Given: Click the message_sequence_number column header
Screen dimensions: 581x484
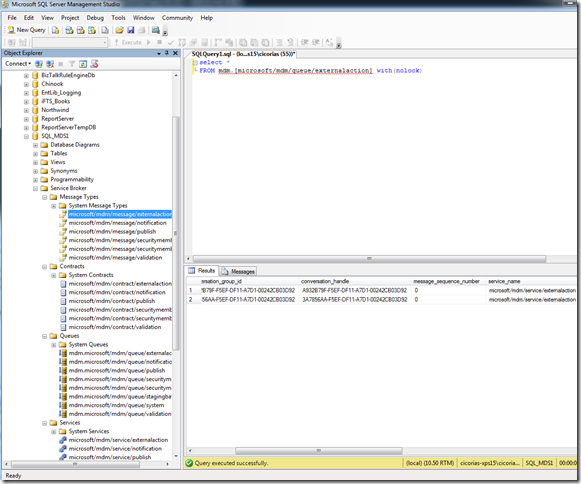Looking at the screenshot, I should [x=448, y=281].
